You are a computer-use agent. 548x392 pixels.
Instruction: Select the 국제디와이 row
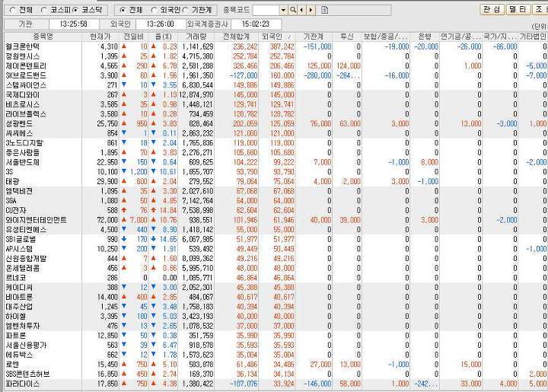(276, 95)
